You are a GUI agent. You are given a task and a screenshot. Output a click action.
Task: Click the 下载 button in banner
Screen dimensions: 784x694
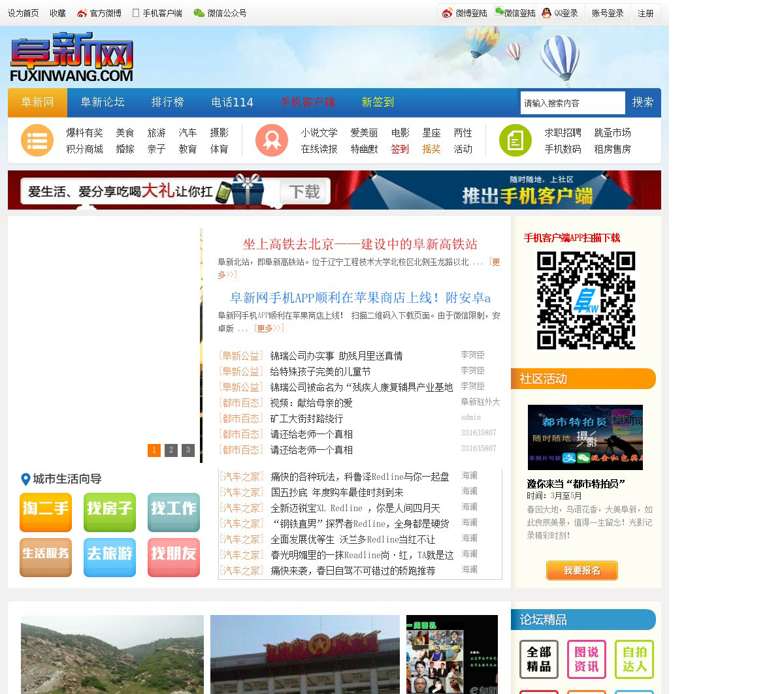point(304,191)
